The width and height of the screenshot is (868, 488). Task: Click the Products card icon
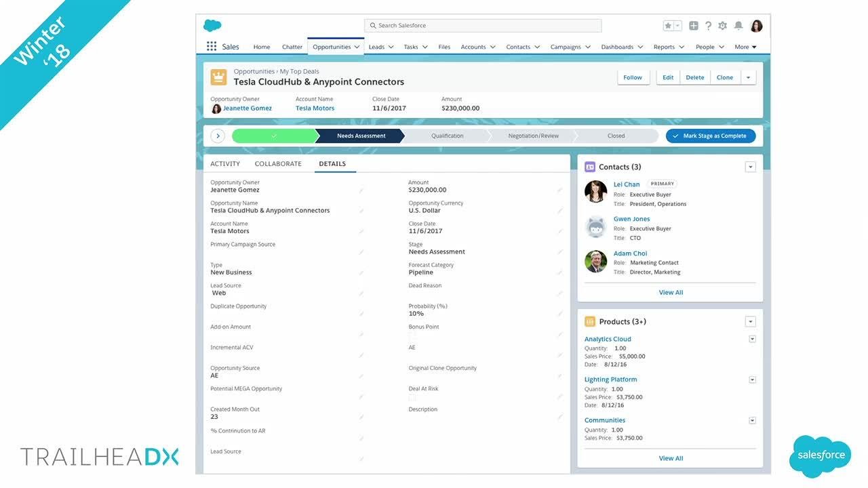[589, 321]
